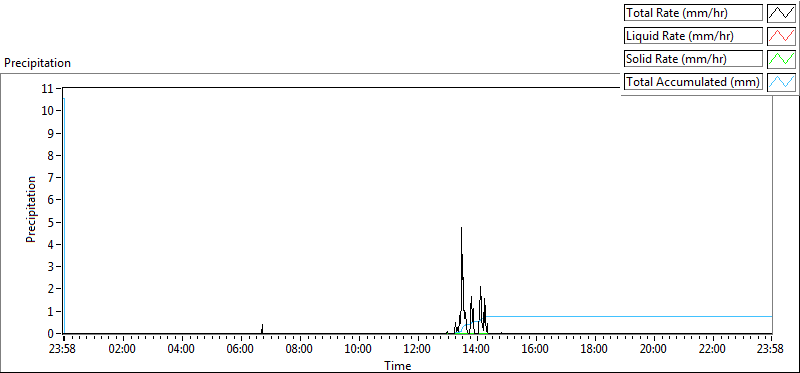Click the Solid Rate green line icon
This screenshot has width=800, height=373.
[x=781, y=59]
